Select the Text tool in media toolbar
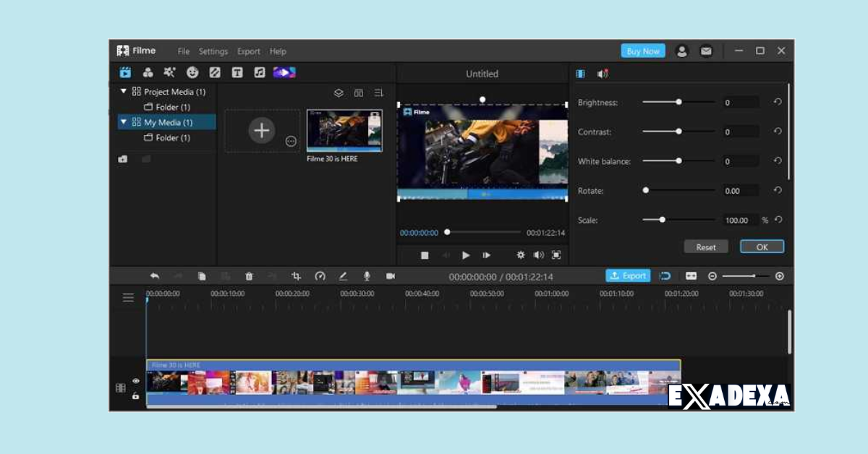This screenshot has height=454, width=868. [237, 72]
